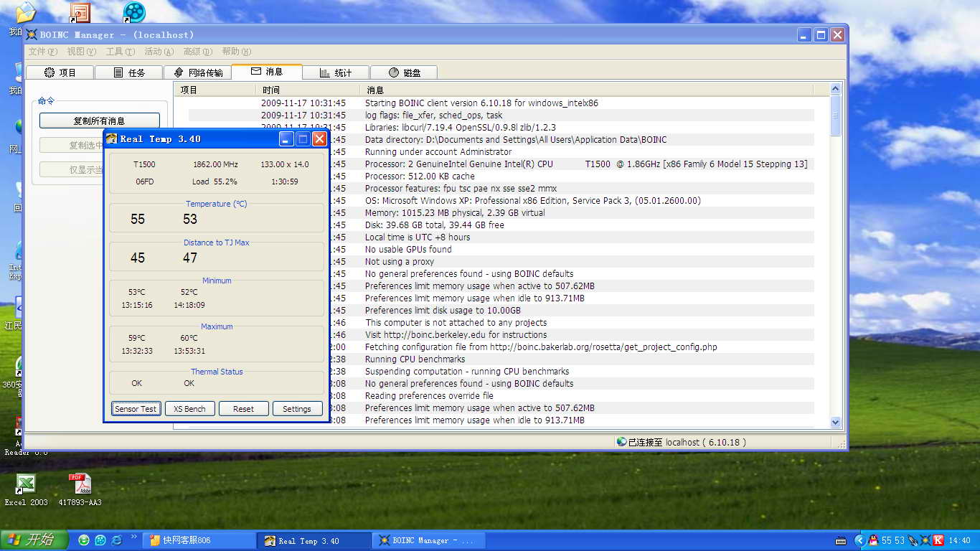
Task: Select the 消息 tab
Action: click(x=266, y=71)
